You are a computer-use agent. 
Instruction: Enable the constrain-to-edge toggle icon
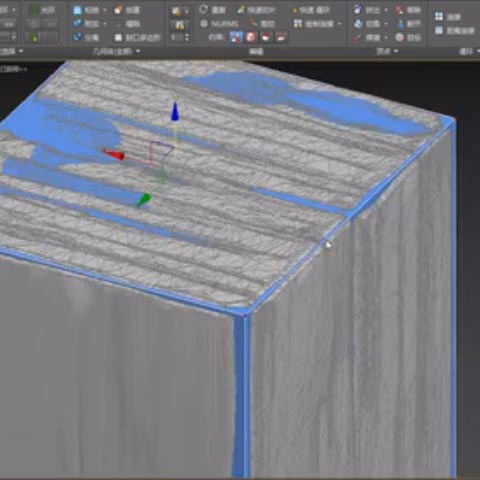tap(251, 37)
